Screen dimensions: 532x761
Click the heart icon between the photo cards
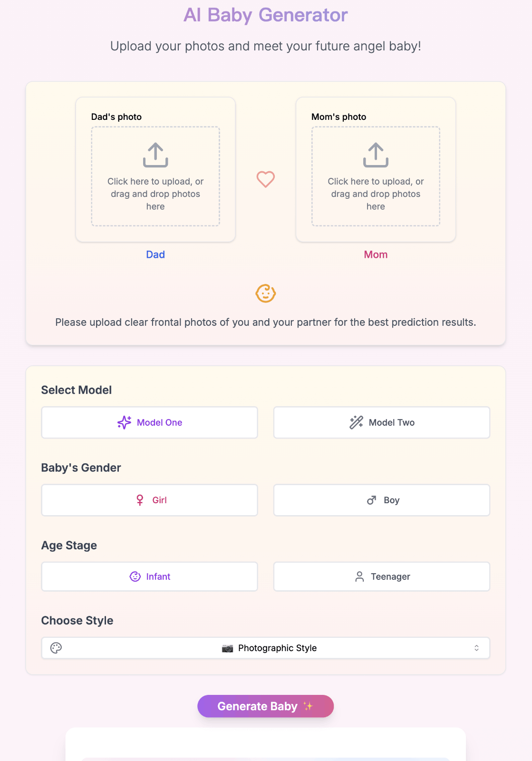(x=266, y=179)
